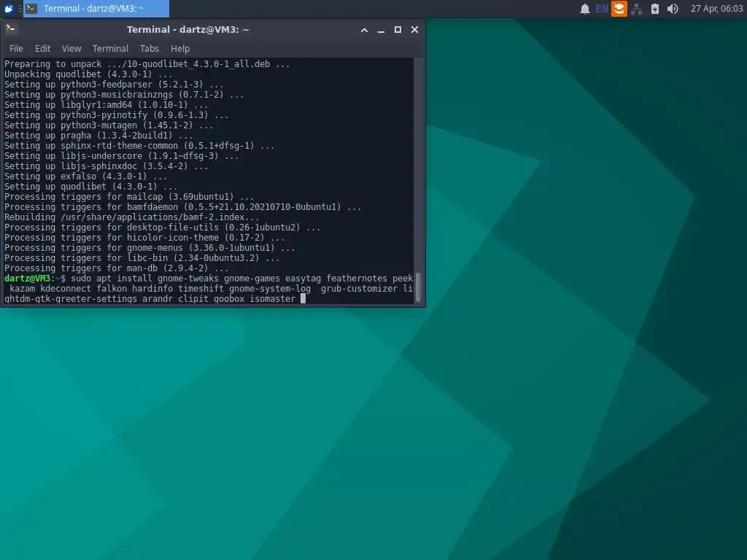Click the word 'isomaster' in the command
The height and width of the screenshot is (560, 747).
pos(273,299)
